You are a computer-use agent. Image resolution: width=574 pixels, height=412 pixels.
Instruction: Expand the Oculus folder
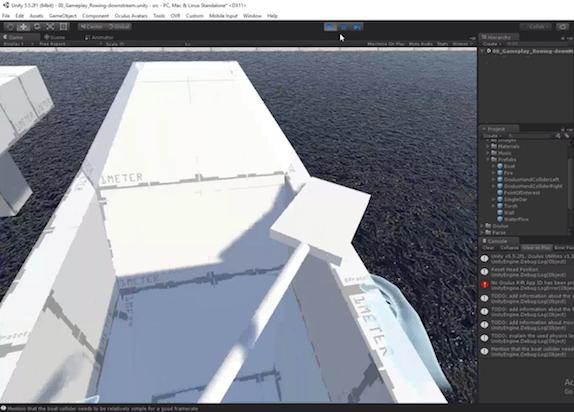[x=482, y=226]
